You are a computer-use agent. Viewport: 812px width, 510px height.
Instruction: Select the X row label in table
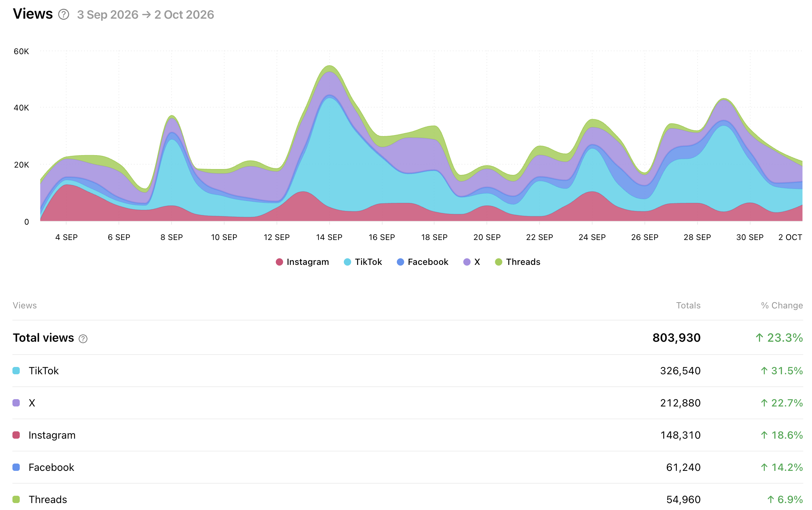pos(32,403)
